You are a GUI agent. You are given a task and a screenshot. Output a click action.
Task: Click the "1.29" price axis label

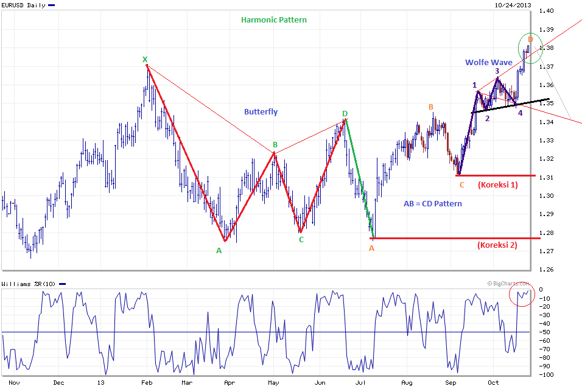click(x=546, y=214)
